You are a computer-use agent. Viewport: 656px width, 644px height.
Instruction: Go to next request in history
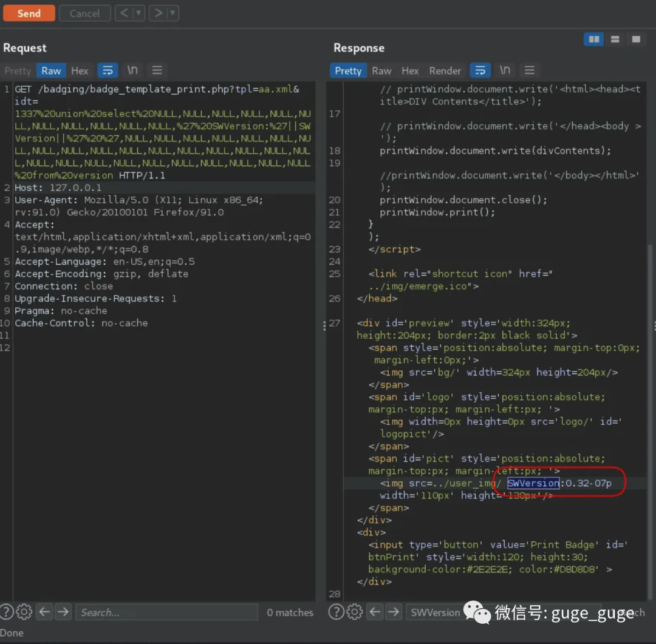click(x=158, y=13)
